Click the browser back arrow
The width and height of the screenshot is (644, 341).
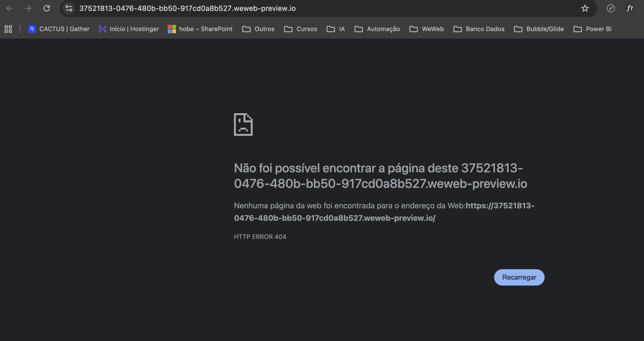[9, 8]
